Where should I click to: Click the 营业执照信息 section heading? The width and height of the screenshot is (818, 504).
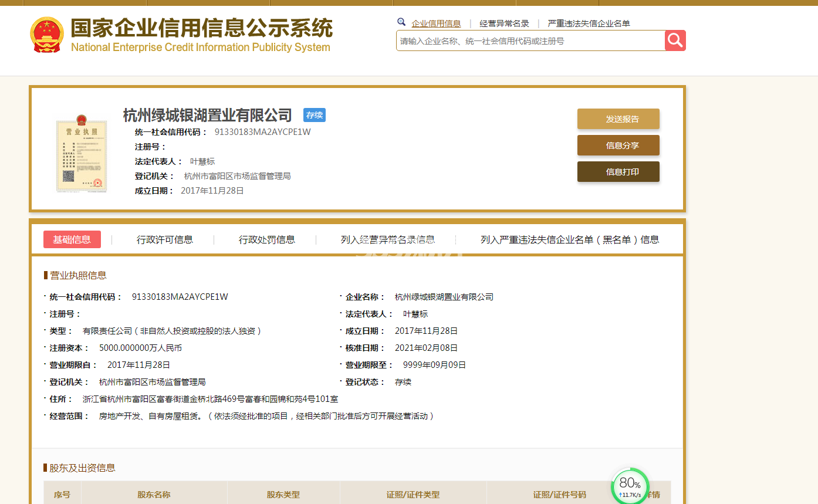78,275
